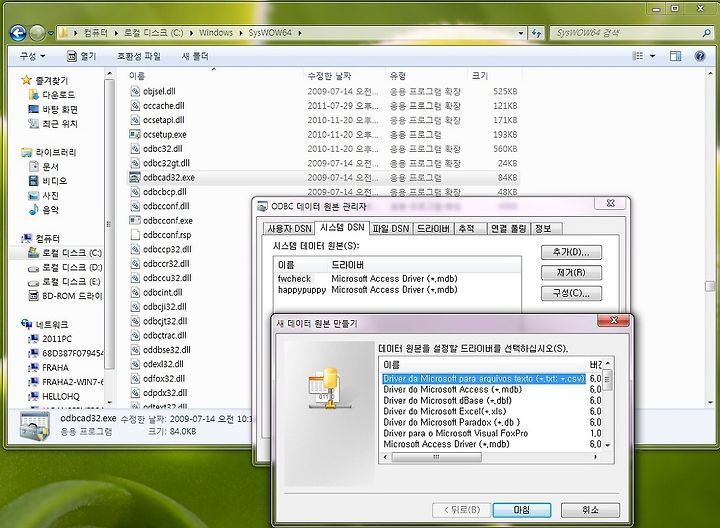
Task: Select odbc32.dll in the file list
Action: [x=163, y=149]
